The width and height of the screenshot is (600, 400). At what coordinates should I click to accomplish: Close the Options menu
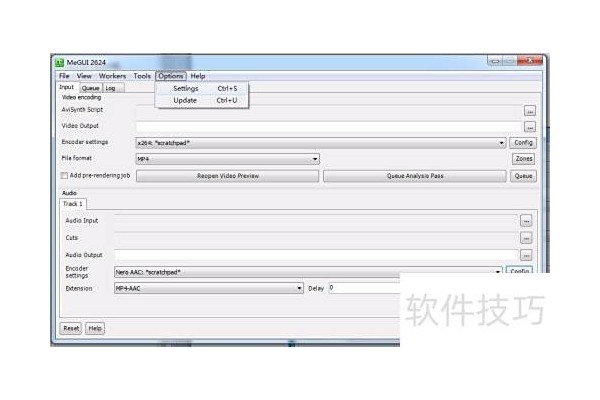pyautogui.click(x=171, y=76)
